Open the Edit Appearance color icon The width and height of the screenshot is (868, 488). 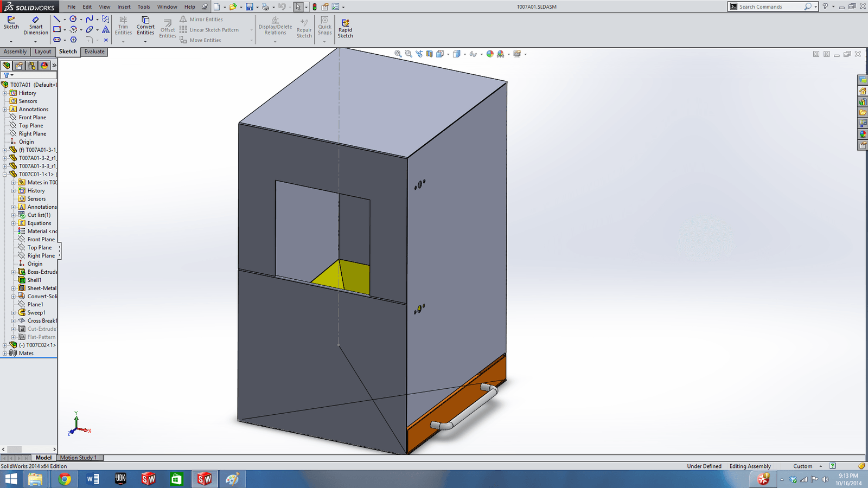tap(490, 54)
